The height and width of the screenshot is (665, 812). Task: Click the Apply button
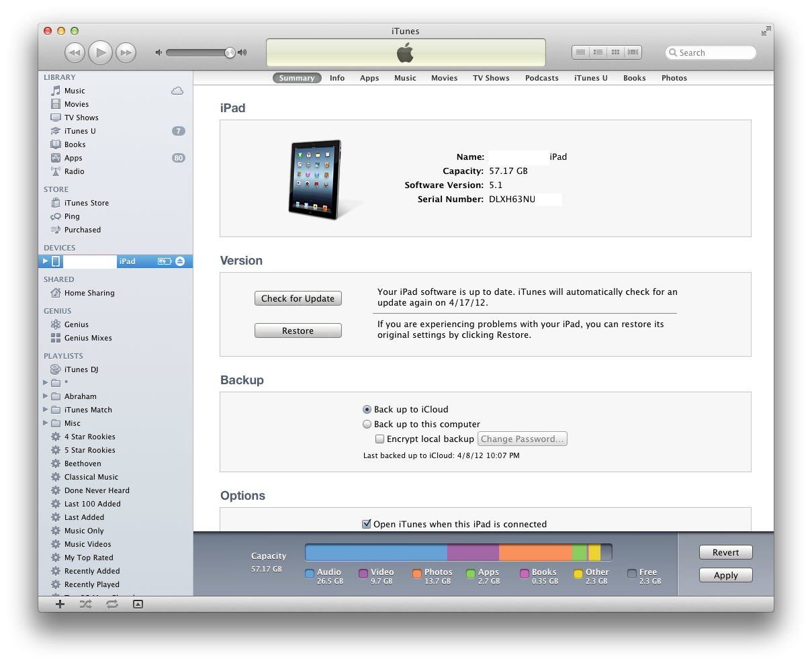coord(726,575)
